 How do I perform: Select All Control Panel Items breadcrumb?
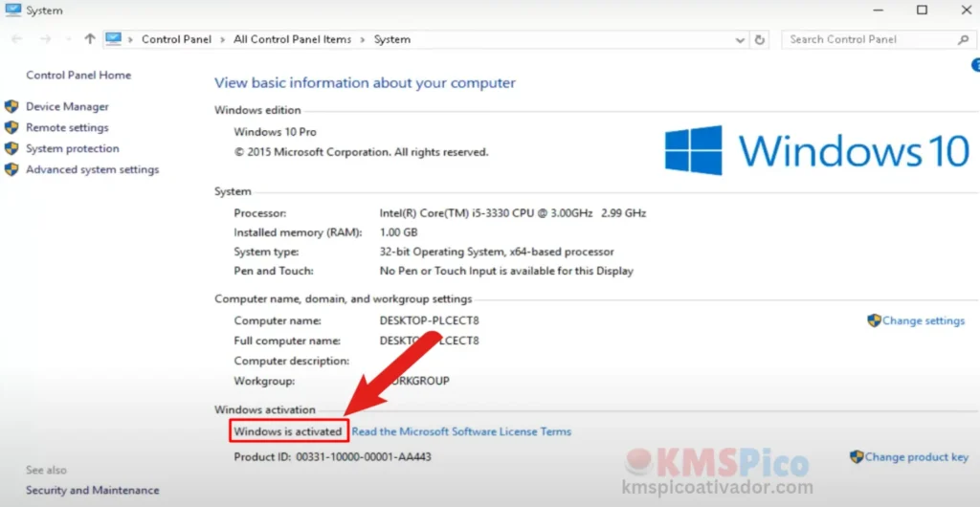tap(293, 39)
